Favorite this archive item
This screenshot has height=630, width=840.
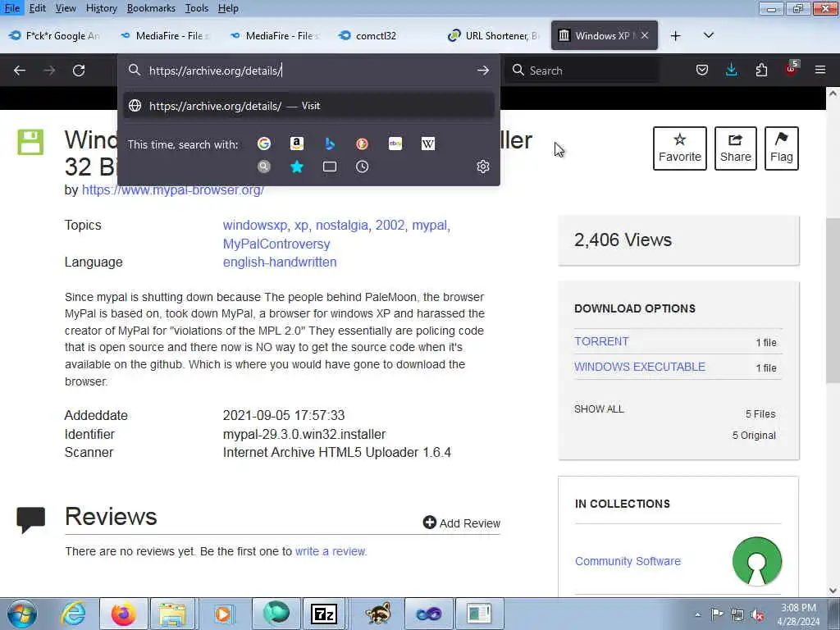[x=680, y=148]
